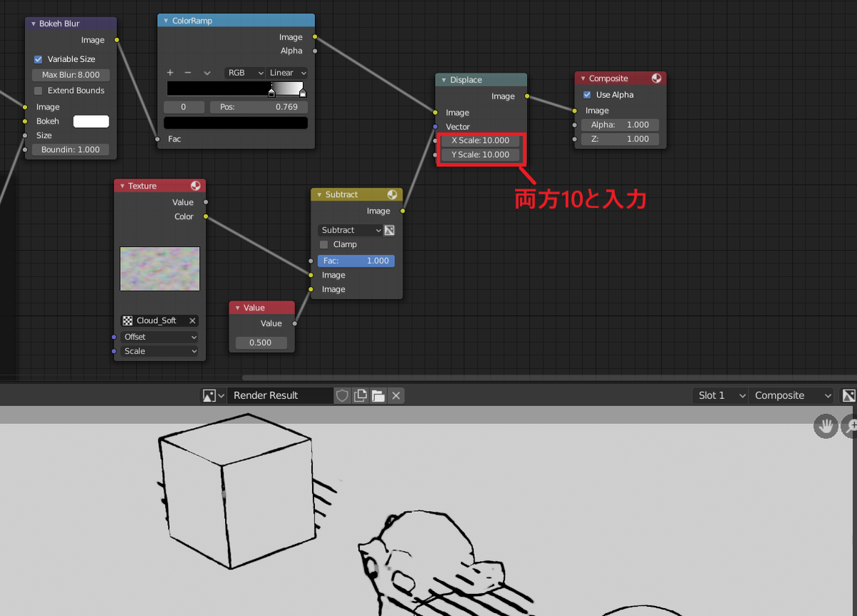Open the Cloud_Soft texture browse icon
857x616 pixels.
128,321
